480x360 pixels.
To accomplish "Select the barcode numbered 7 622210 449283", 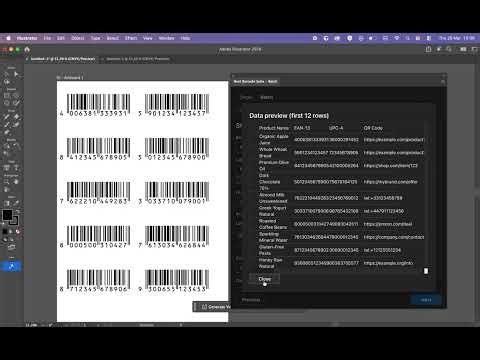I will pos(95,193).
